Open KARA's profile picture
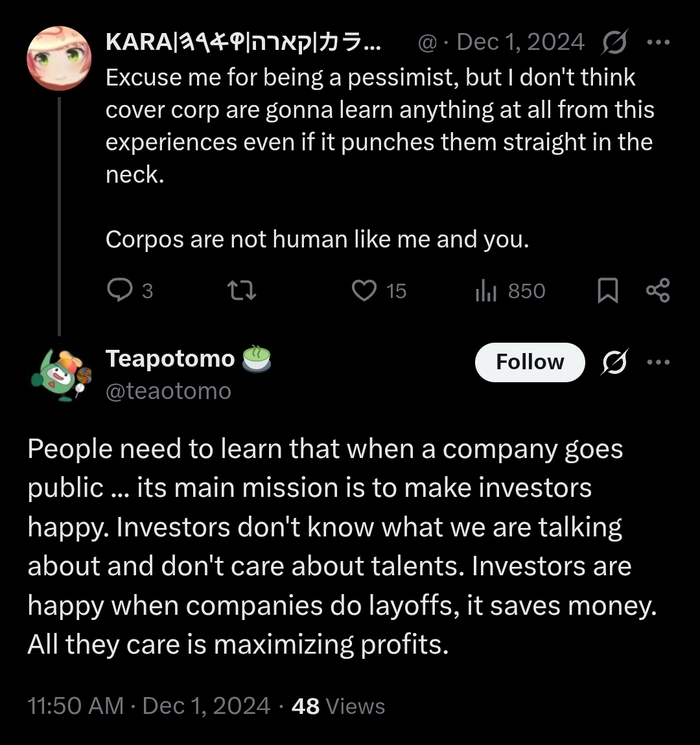700x745 pixels. pos(59,58)
